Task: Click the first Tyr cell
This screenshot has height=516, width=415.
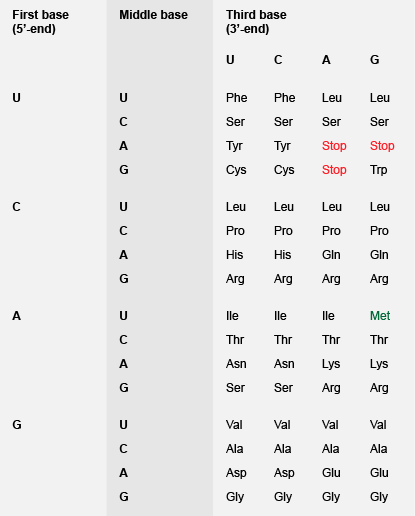Action: click(x=234, y=146)
